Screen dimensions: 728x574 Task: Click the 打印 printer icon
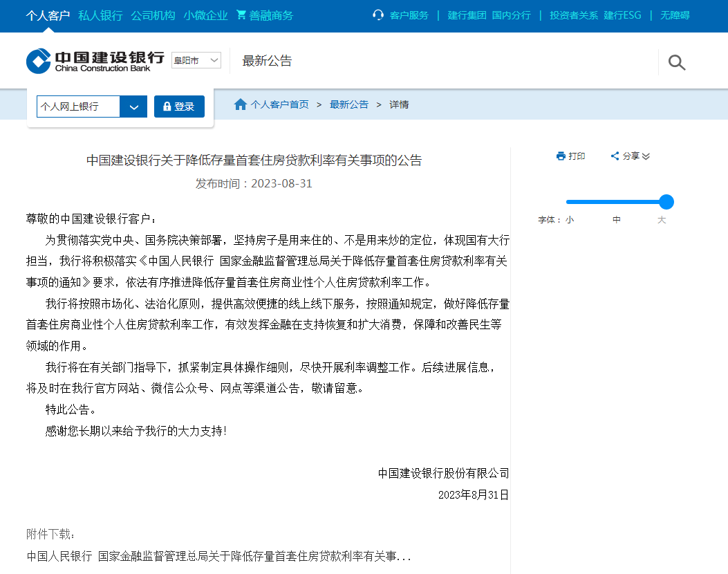click(559, 156)
